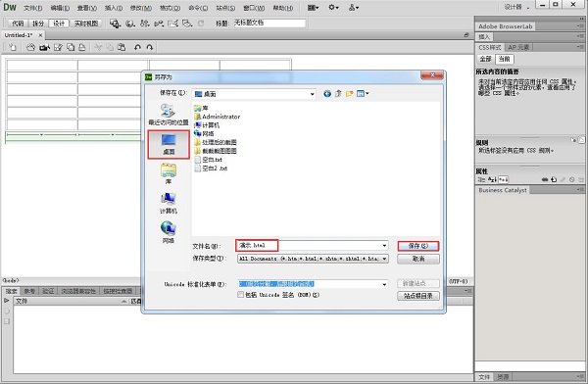
Task: Click the 标题 document title field
Action: [x=269, y=24]
